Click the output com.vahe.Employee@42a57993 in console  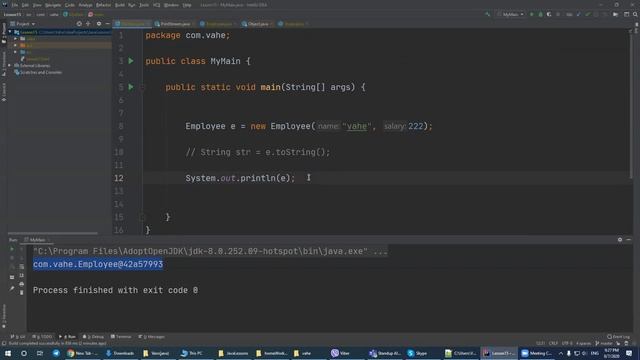click(x=98, y=264)
